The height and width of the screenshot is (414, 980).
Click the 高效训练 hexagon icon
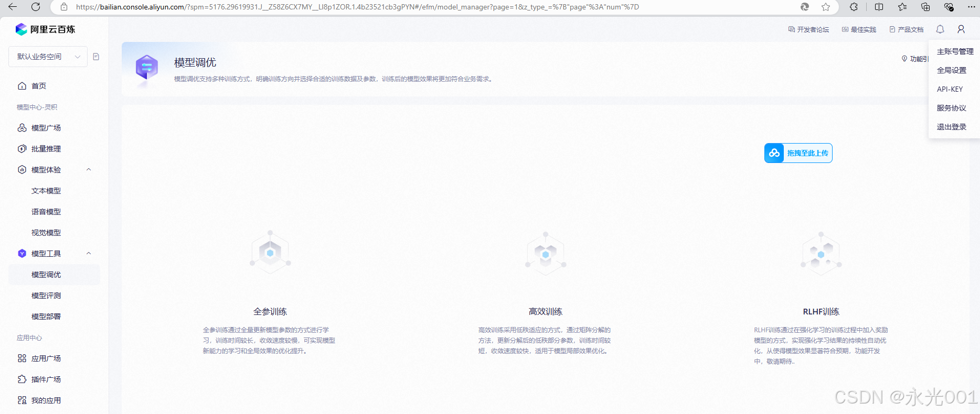tap(546, 254)
